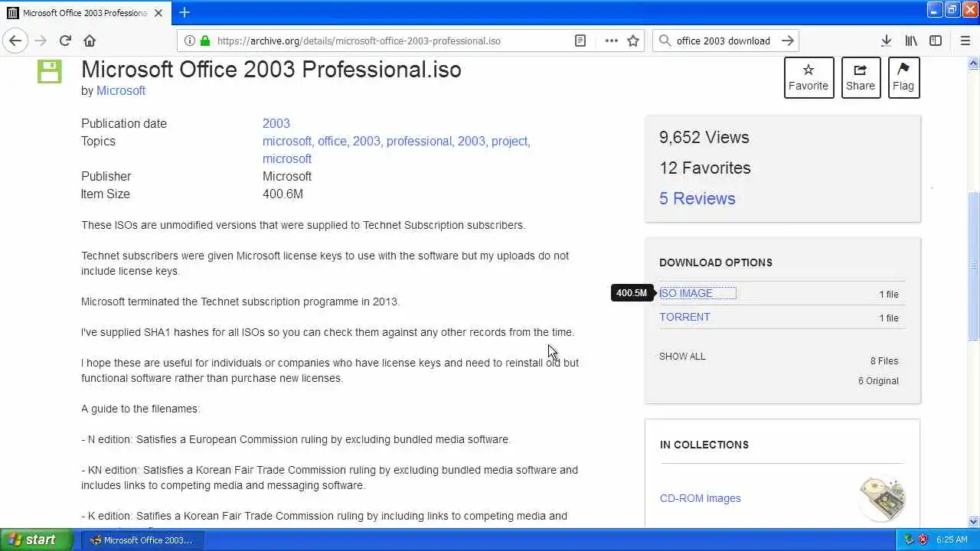Open the 2003 publication date link
Image resolution: width=980 pixels, height=551 pixels.
tap(276, 123)
